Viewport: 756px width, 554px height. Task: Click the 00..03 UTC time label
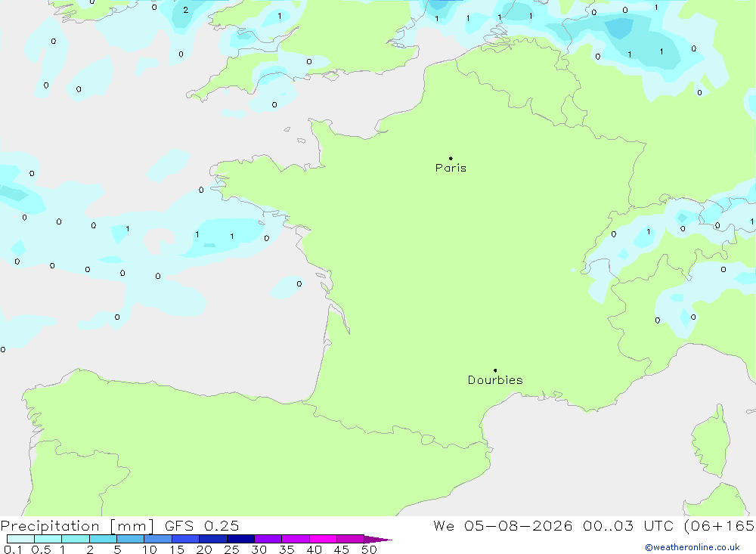[629, 526]
